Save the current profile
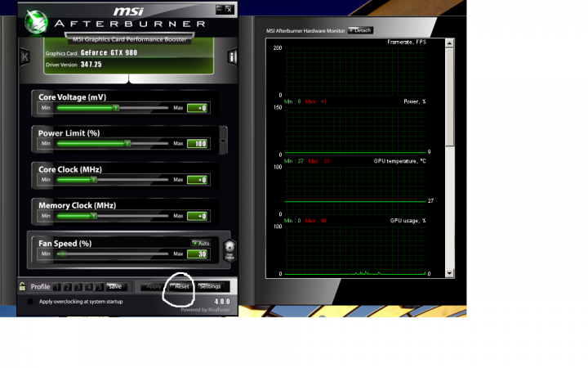Image resolution: width=588 pixels, height=368 pixels. pyautogui.click(x=117, y=287)
